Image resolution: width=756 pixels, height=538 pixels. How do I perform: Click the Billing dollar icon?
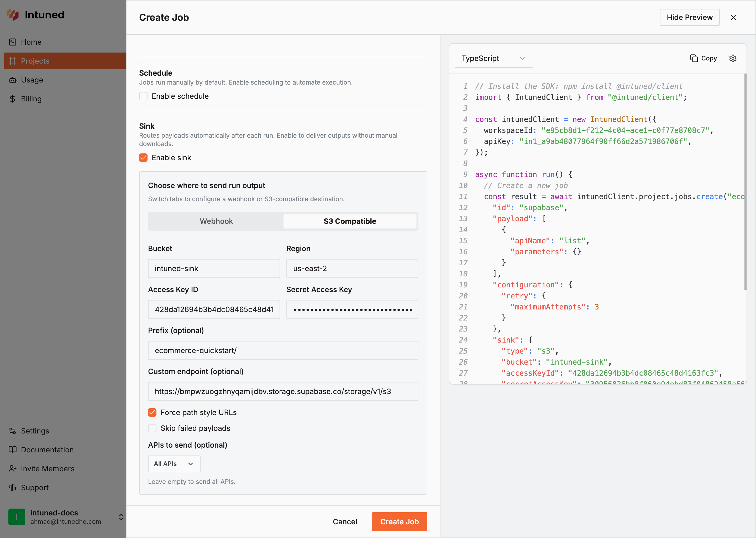pos(13,99)
